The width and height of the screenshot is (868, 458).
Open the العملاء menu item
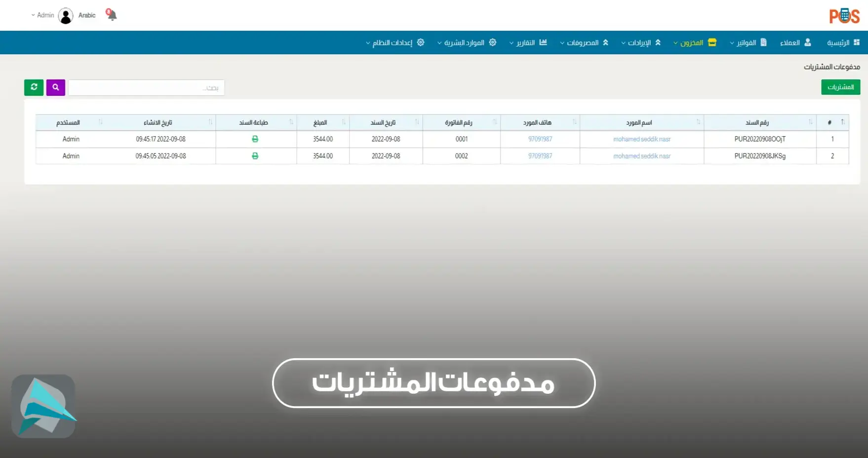point(795,43)
